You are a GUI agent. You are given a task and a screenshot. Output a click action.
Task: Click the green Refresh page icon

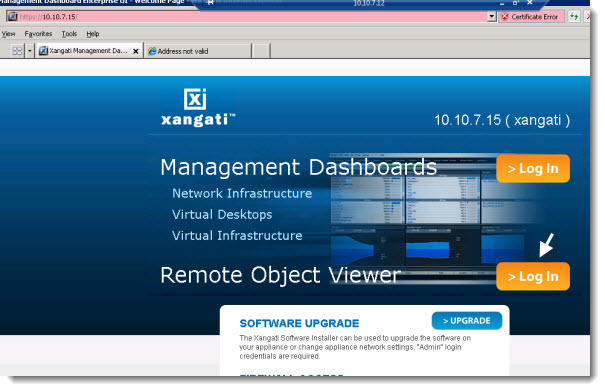click(x=574, y=17)
